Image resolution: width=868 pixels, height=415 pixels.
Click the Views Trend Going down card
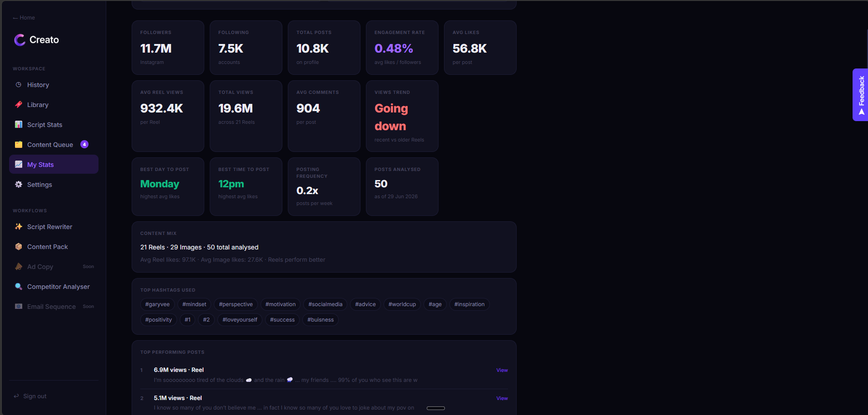(402, 116)
